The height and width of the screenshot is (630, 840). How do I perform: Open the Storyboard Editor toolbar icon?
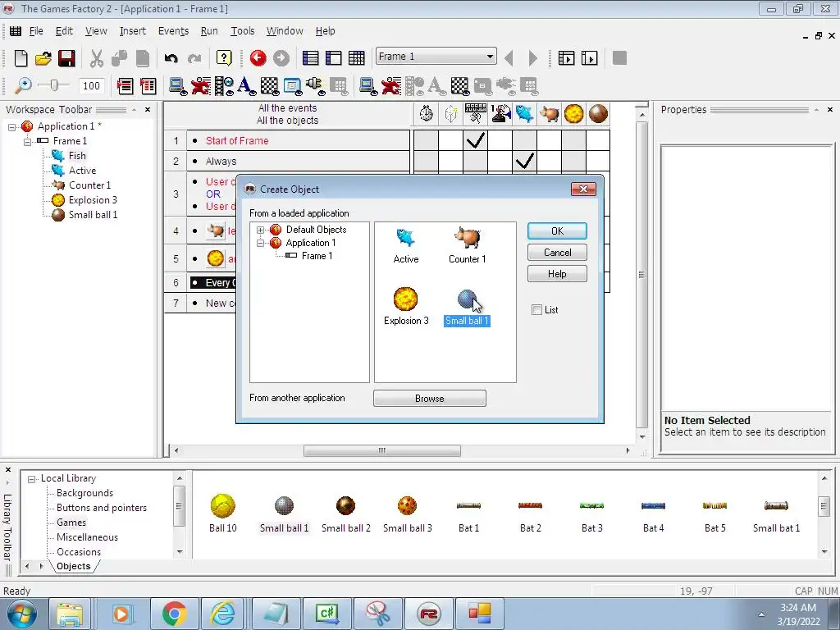point(310,58)
